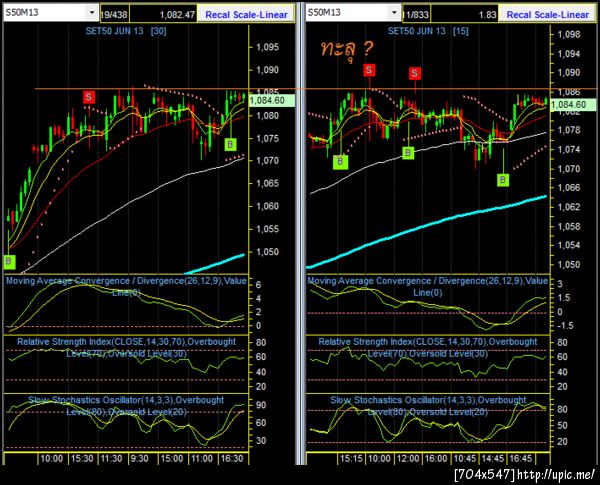Click the 1,098 price level on the right chart axis
600x485 pixels.
pyautogui.click(x=569, y=34)
